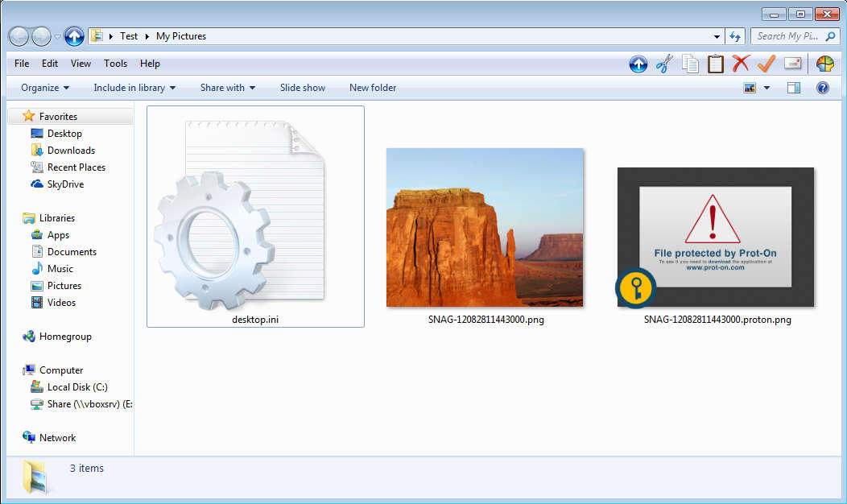Open the View menu
The height and width of the screenshot is (504, 847).
pyautogui.click(x=81, y=64)
